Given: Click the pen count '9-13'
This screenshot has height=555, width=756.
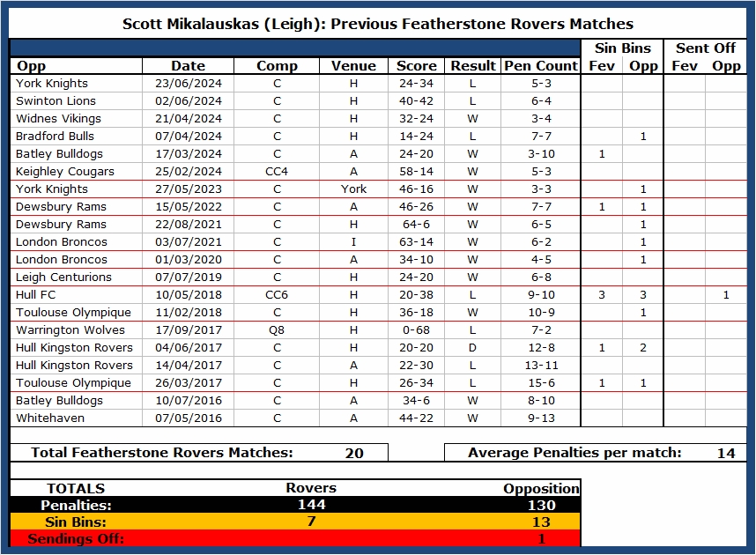Looking at the screenshot, I should [541, 418].
